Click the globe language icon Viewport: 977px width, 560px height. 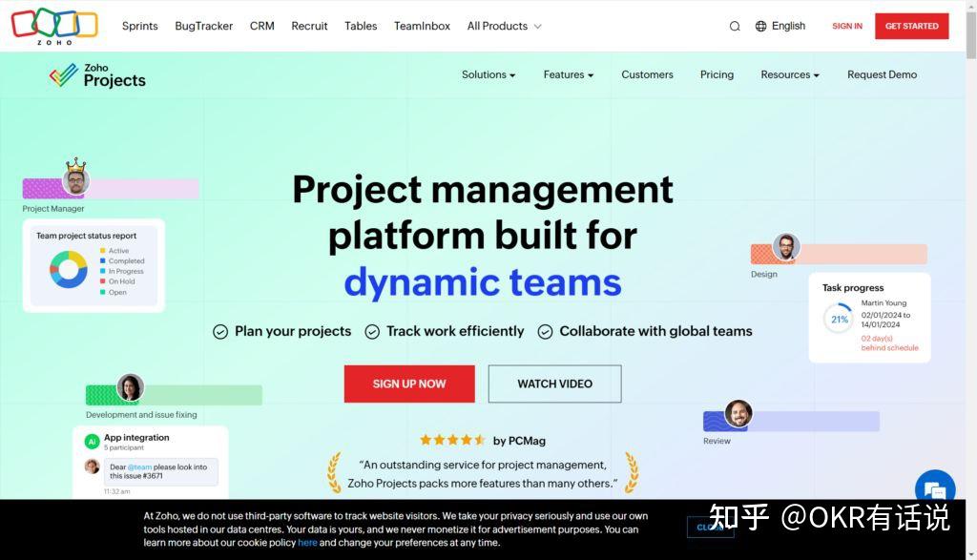click(x=760, y=26)
